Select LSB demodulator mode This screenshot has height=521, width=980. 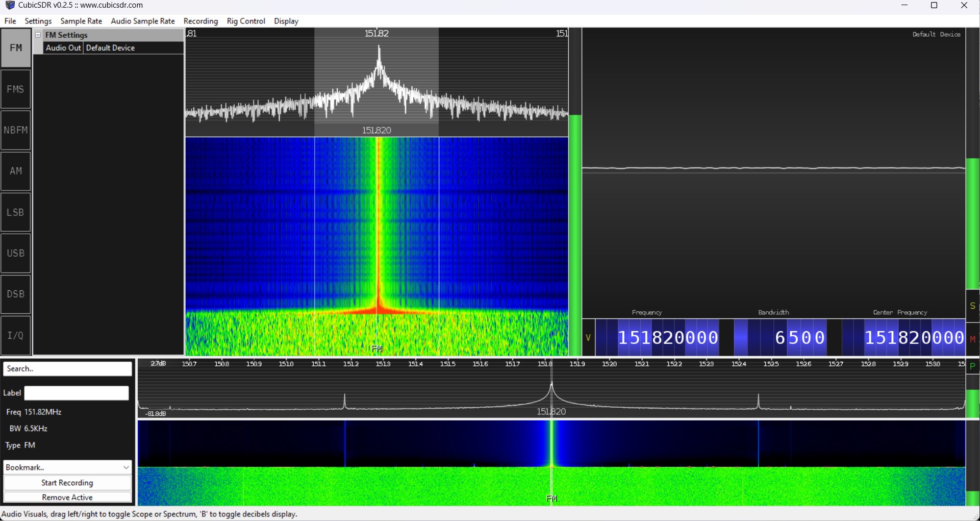pyautogui.click(x=16, y=212)
